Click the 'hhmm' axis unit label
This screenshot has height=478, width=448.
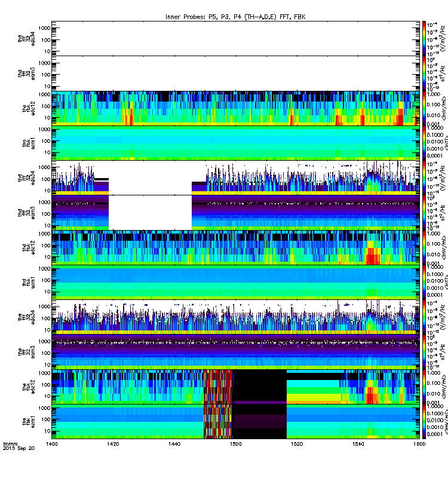tap(10, 444)
